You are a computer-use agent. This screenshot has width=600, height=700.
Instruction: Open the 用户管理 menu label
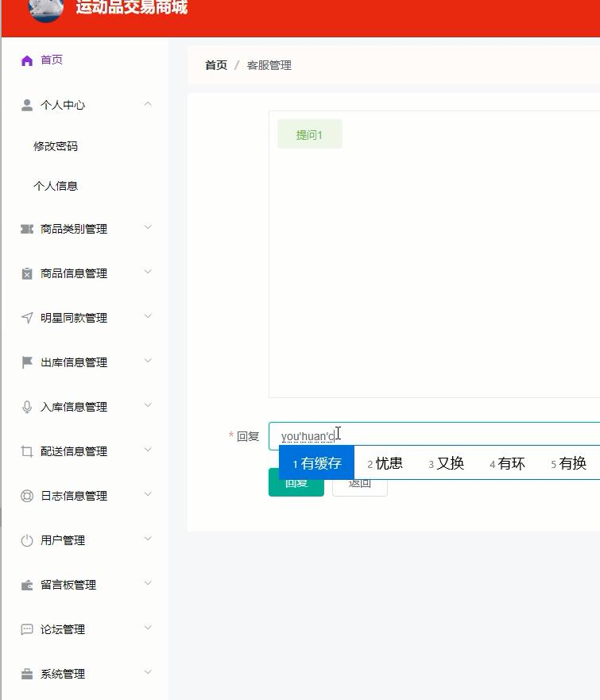click(63, 540)
